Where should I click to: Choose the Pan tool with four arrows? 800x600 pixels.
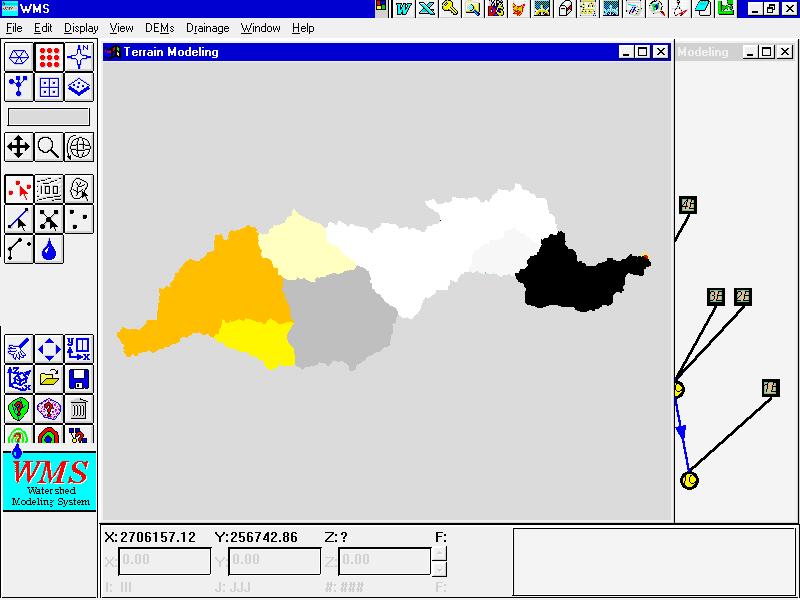click(x=19, y=148)
